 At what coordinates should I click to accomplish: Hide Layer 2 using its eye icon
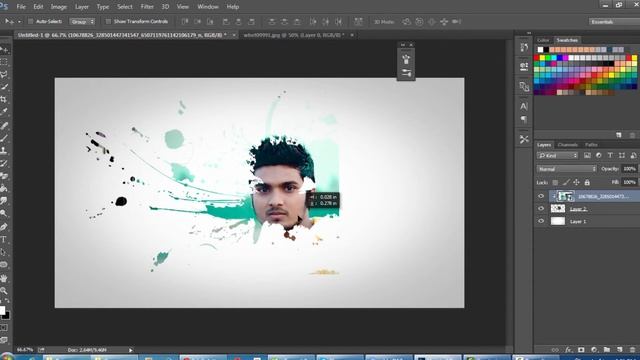click(x=541, y=209)
